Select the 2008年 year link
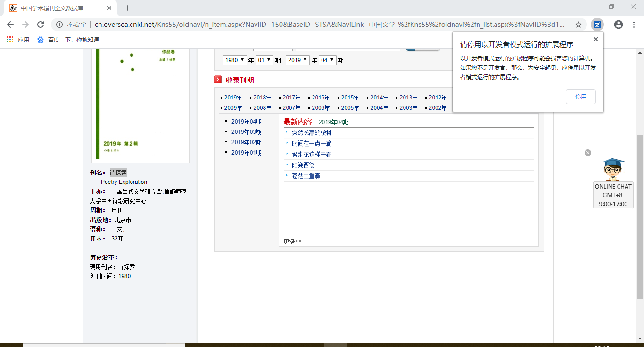 pyautogui.click(x=262, y=108)
